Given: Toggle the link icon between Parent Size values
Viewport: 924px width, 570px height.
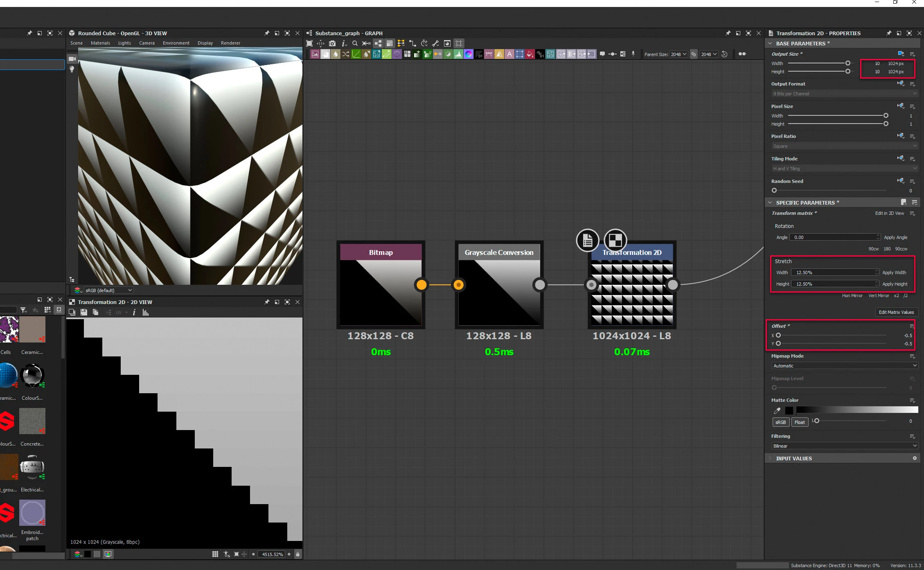Looking at the screenshot, I should point(694,54).
